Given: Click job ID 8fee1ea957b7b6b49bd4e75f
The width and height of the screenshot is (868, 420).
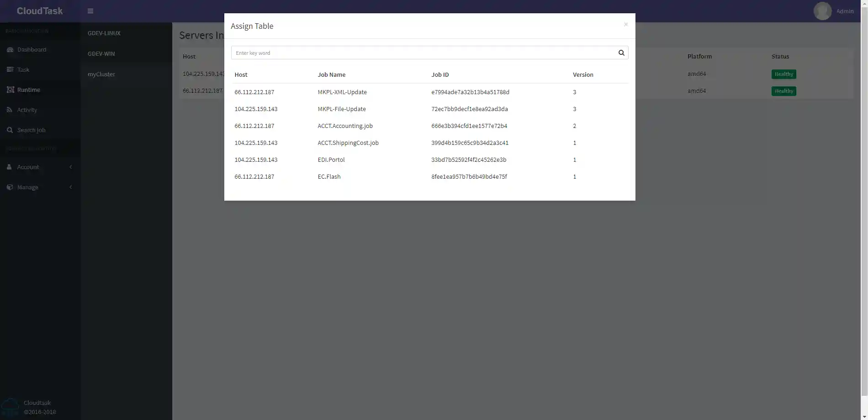Looking at the screenshot, I should click(469, 176).
